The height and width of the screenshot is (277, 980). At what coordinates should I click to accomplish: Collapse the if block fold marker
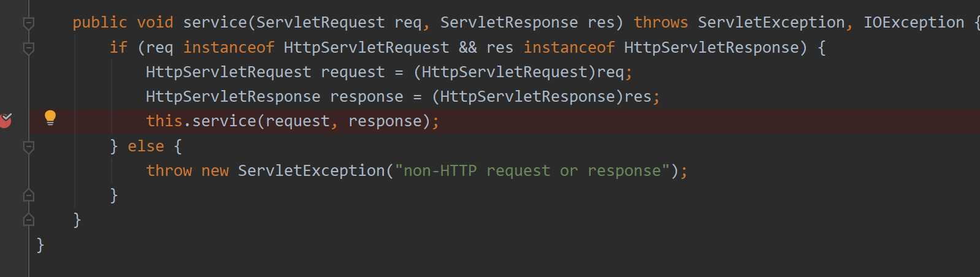28,48
